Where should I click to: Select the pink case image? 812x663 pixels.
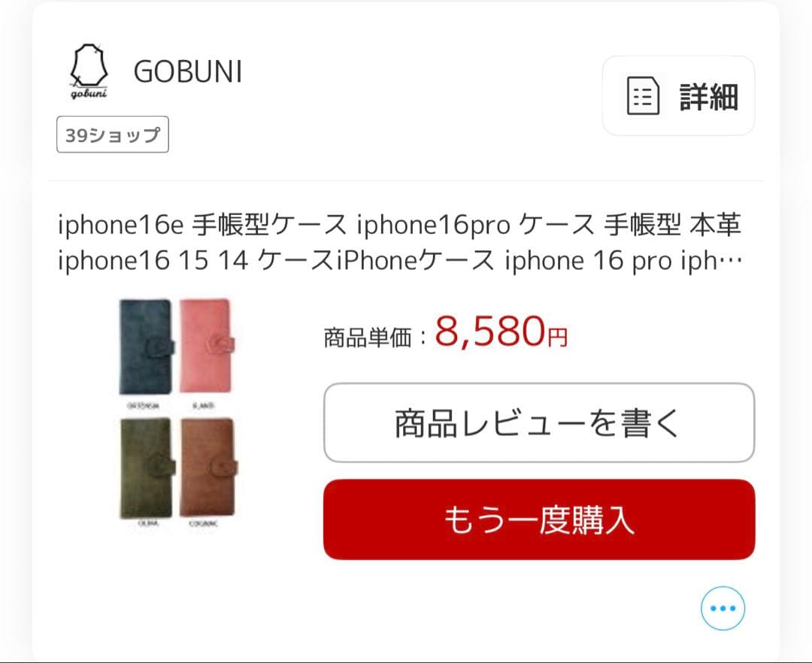(x=206, y=345)
